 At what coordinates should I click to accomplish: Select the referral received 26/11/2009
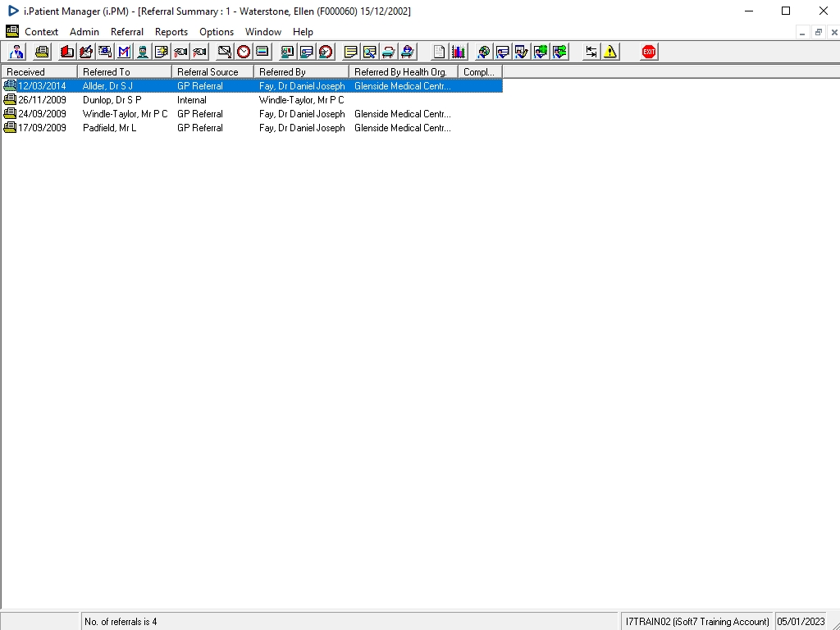coord(253,100)
